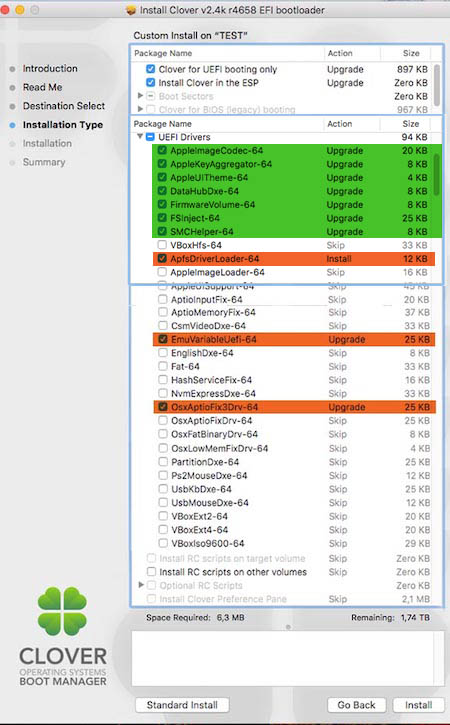Click the Go Back button

pos(356,705)
